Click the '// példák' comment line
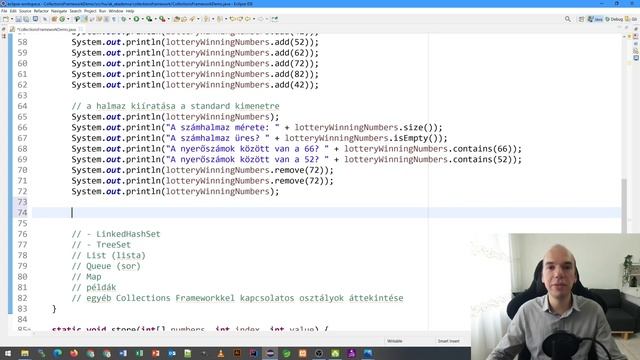 click(x=94, y=287)
